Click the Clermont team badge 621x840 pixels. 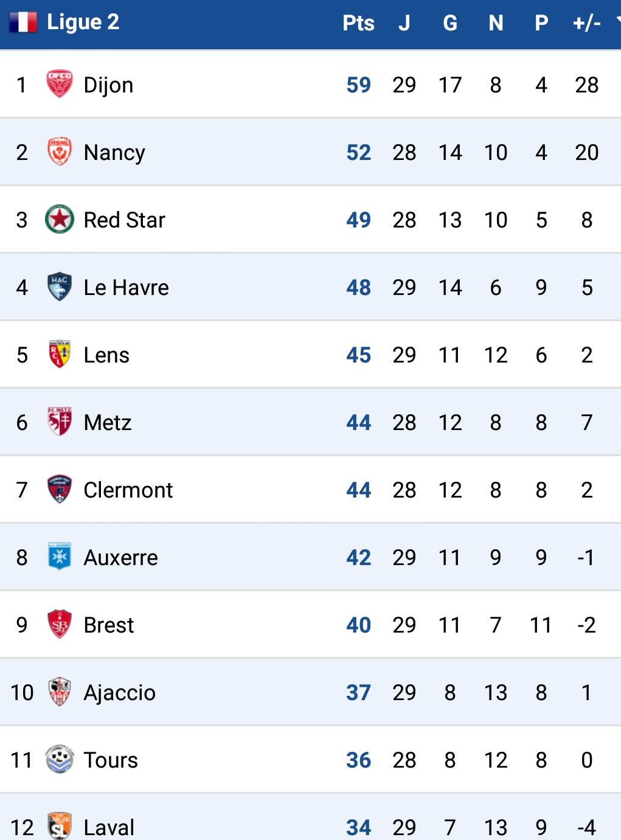(x=60, y=489)
